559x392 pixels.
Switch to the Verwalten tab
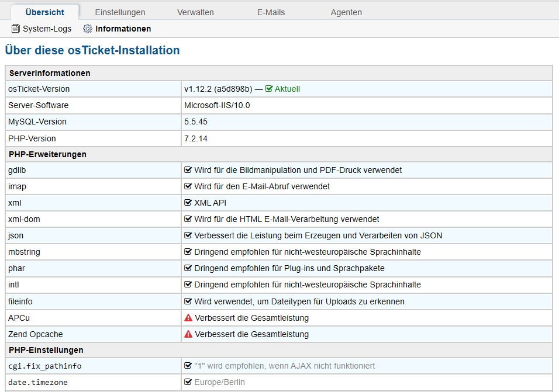click(195, 12)
